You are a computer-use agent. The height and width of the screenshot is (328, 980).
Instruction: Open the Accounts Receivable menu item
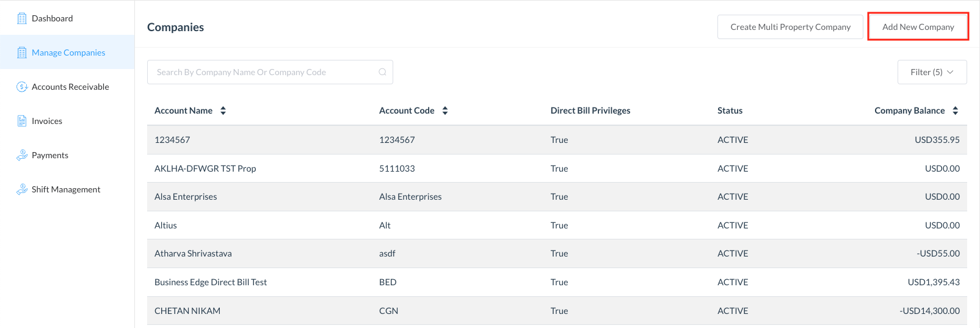pyautogui.click(x=70, y=87)
